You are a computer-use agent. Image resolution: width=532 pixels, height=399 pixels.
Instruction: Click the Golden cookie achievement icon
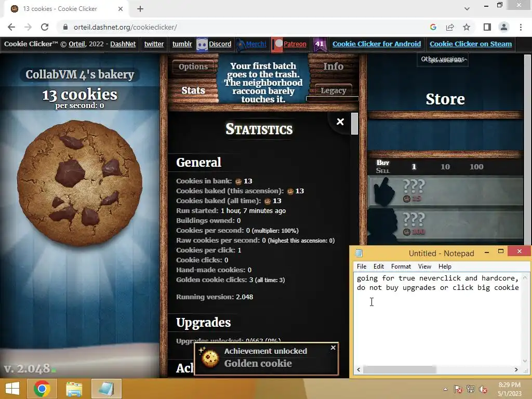[210, 358]
